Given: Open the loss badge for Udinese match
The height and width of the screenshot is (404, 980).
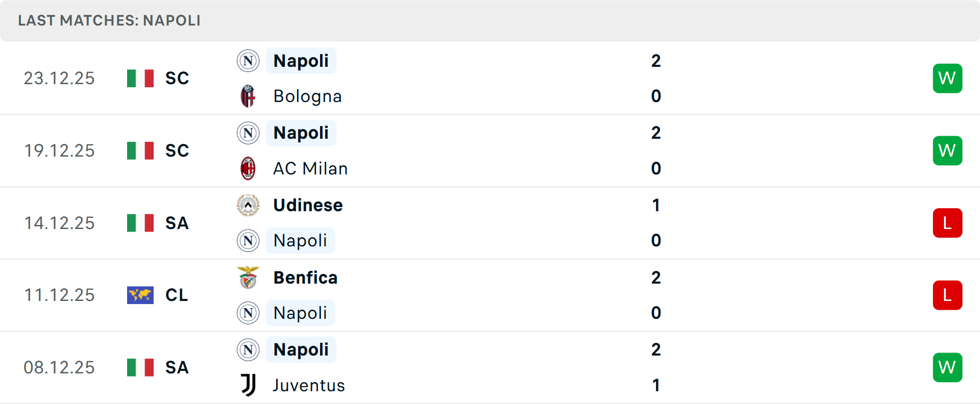Looking at the screenshot, I should 947,223.
